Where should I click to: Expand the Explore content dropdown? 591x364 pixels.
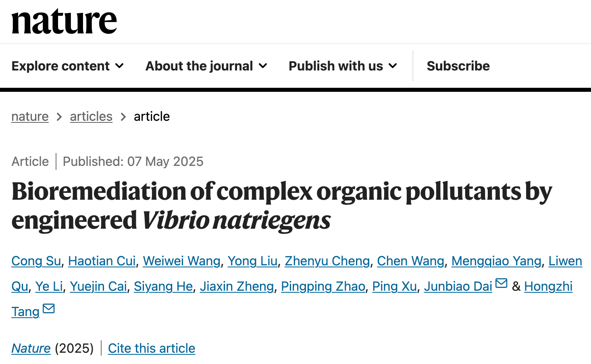pos(67,66)
